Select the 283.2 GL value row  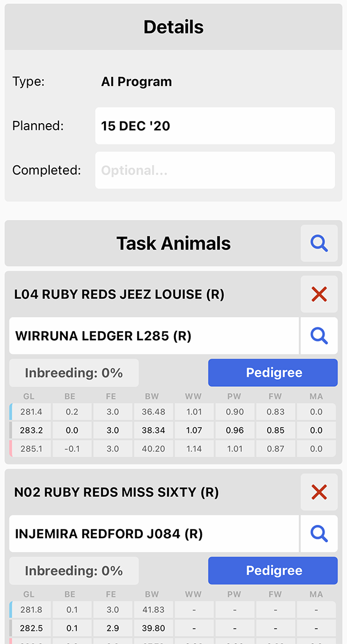(x=172, y=431)
